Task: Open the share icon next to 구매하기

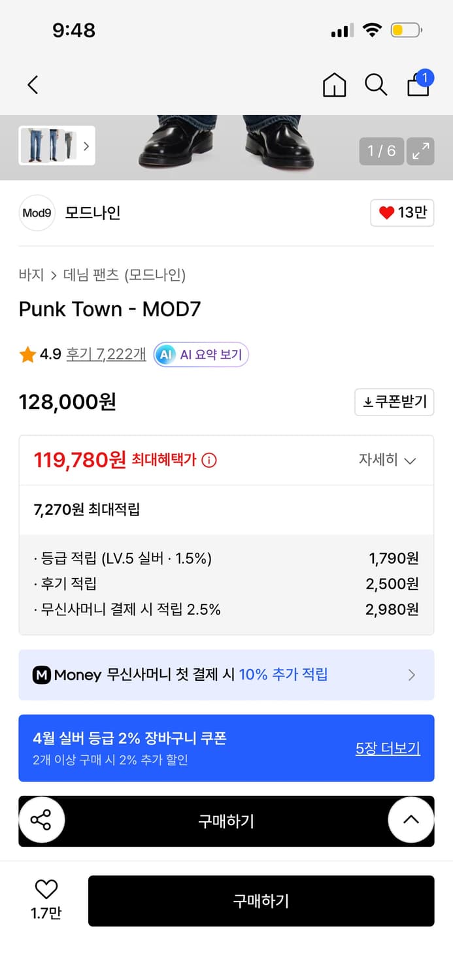Action: [x=42, y=821]
